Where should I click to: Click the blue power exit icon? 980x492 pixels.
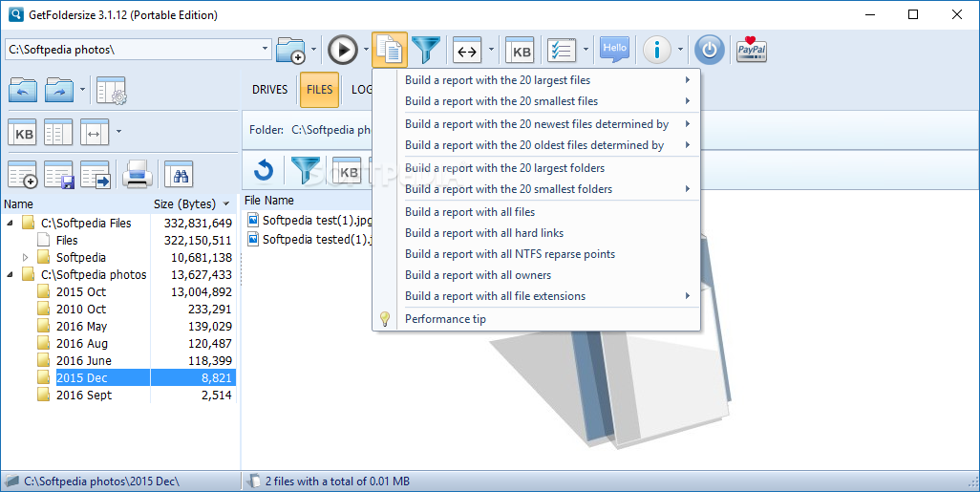[x=710, y=50]
